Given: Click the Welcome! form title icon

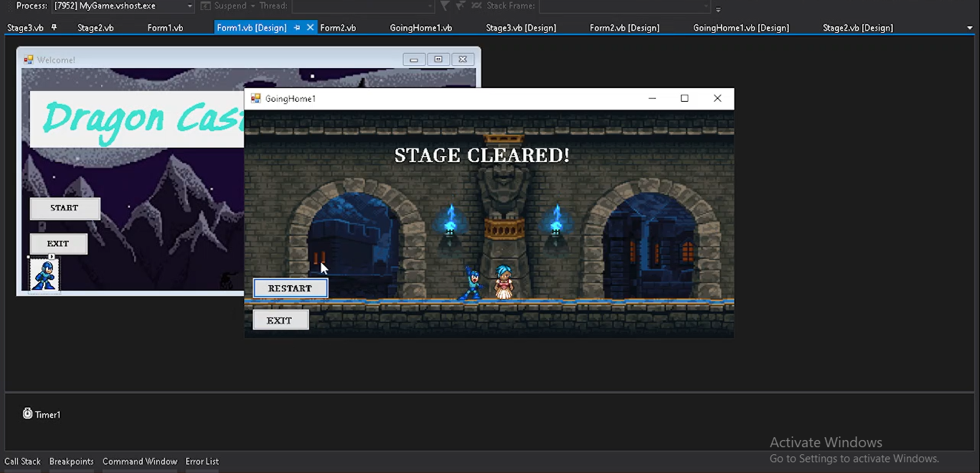Looking at the screenshot, I should [29, 59].
